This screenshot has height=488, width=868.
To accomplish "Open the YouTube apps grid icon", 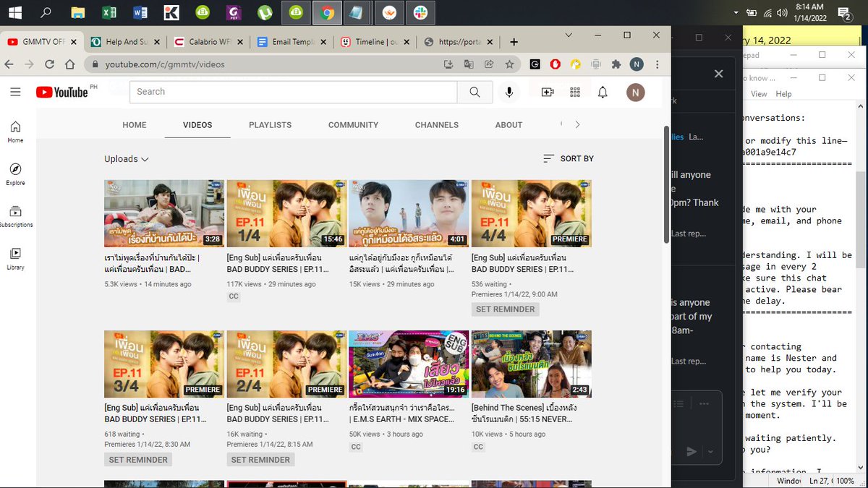I will pos(576,92).
